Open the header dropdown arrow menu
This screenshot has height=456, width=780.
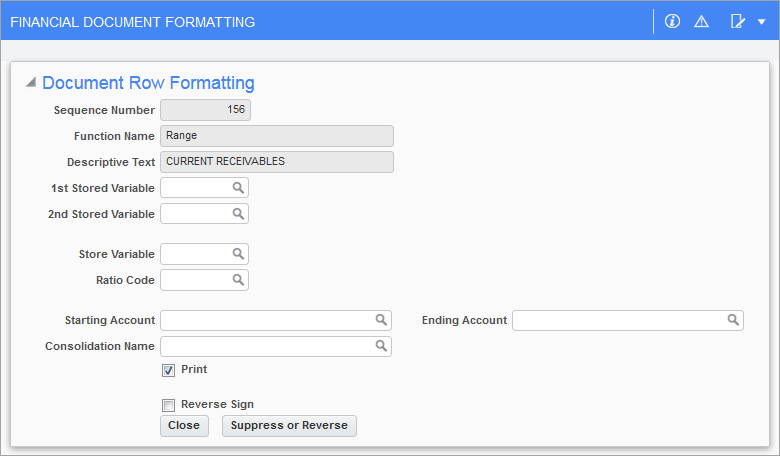[762, 21]
